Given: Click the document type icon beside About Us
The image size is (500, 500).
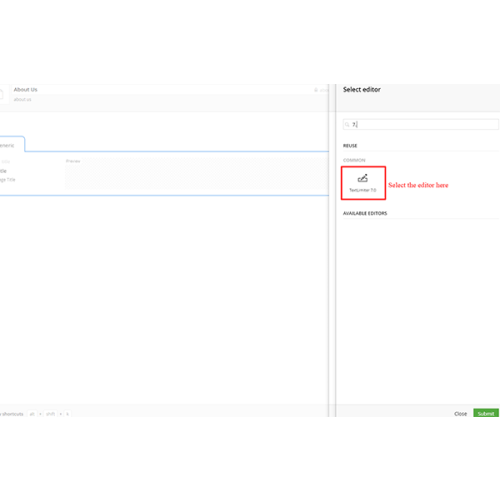Looking at the screenshot, I should [1, 94].
